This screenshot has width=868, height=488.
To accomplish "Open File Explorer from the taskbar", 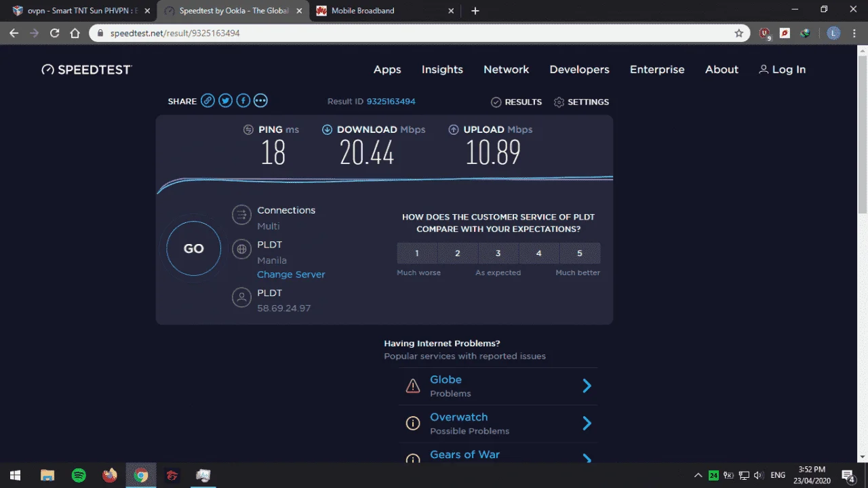I will point(47,475).
